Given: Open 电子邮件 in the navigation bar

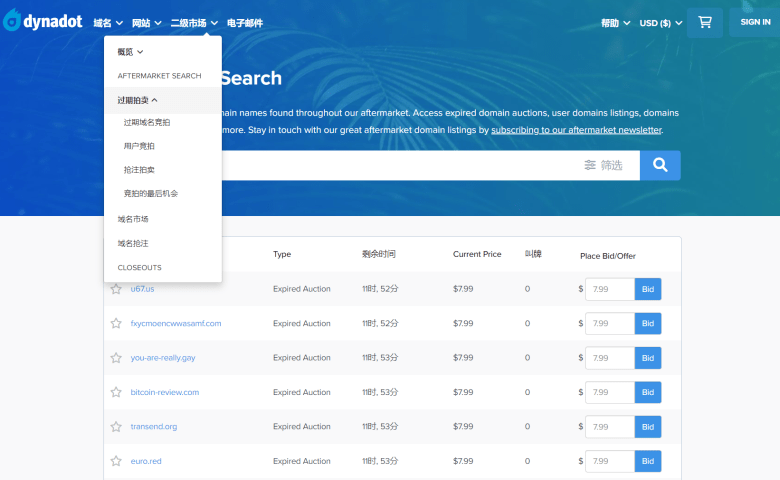Looking at the screenshot, I should (245, 23).
